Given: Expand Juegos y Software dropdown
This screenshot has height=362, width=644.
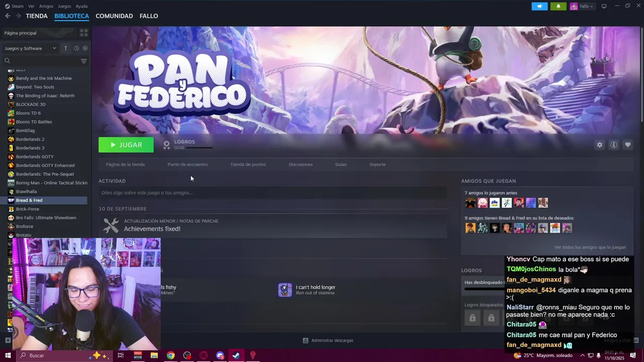Looking at the screenshot, I should tap(31, 48).
